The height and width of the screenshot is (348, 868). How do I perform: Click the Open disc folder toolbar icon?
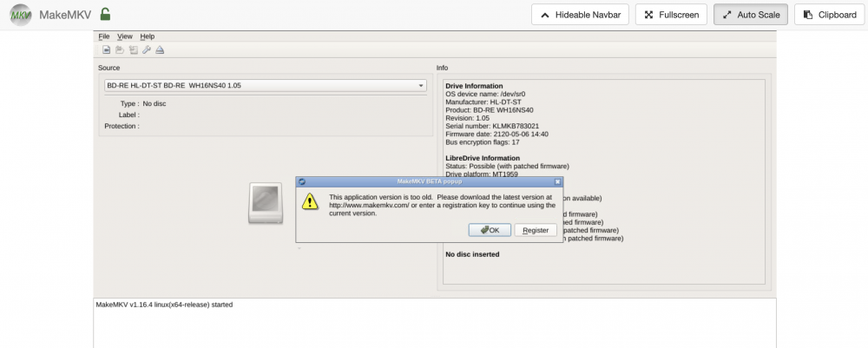click(x=120, y=50)
